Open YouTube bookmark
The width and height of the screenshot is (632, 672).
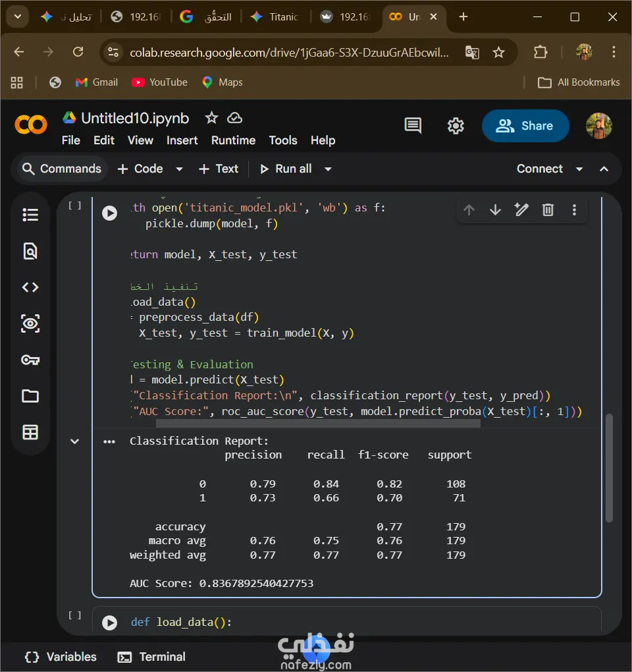(x=159, y=82)
